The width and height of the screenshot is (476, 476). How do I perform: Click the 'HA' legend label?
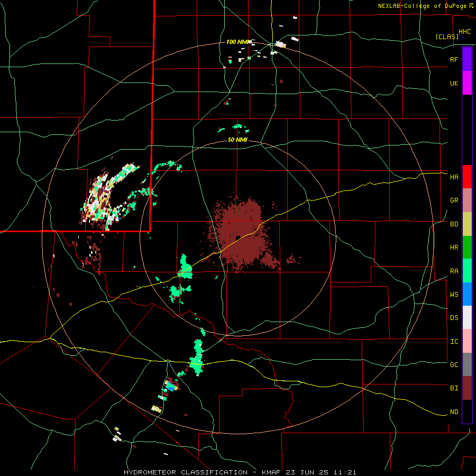(x=454, y=177)
